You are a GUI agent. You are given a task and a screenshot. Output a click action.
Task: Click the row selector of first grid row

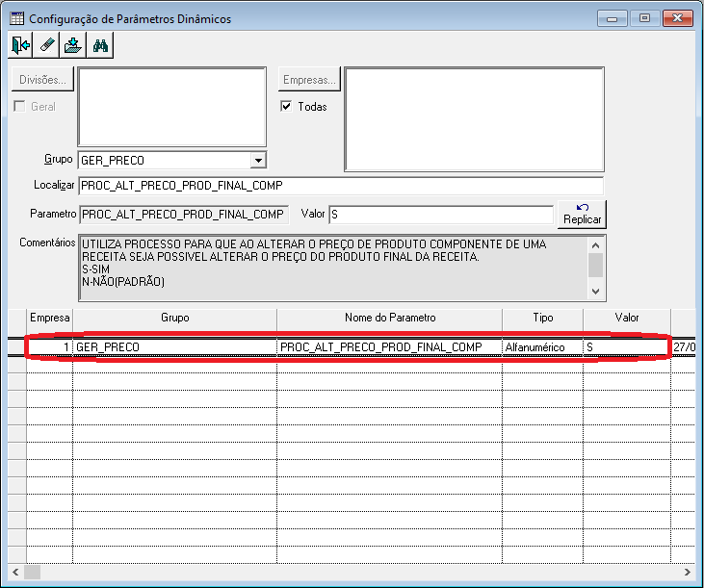click(17, 346)
